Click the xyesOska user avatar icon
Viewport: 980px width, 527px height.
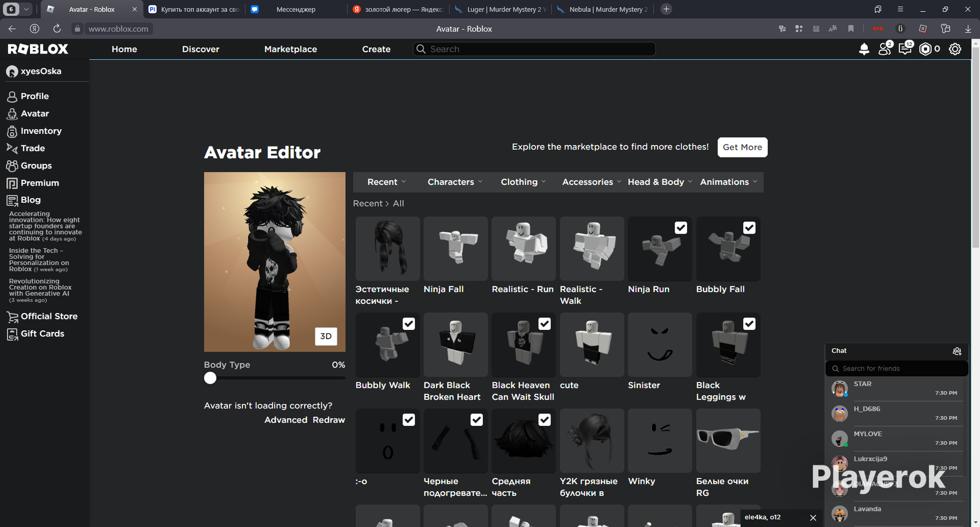(x=12, y=72)
